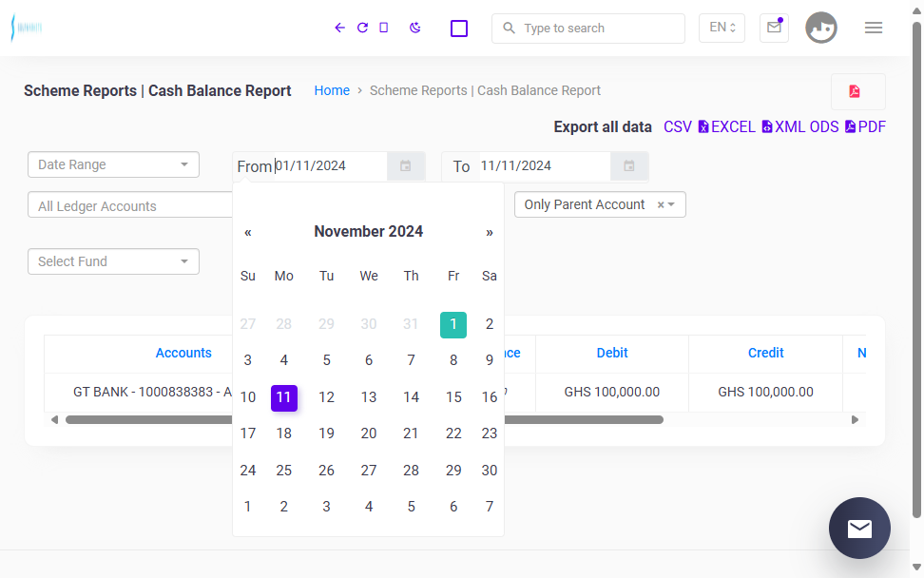Viewport: 924px width, 578px height.
Task: Select October 31 in calendar
Action: pos(411,324)
